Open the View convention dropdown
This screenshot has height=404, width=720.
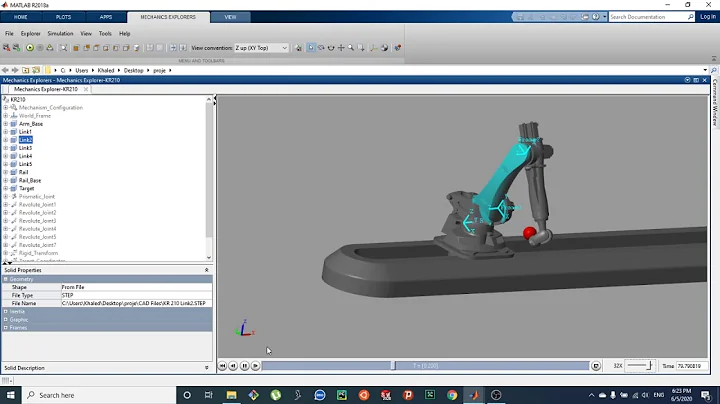[x=261, y=48]
